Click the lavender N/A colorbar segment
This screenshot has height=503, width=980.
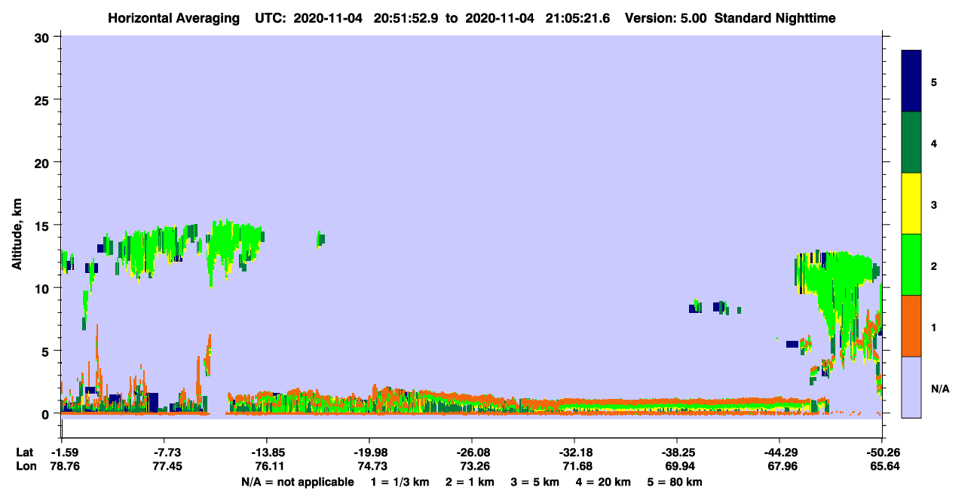(x=911, y=387)
